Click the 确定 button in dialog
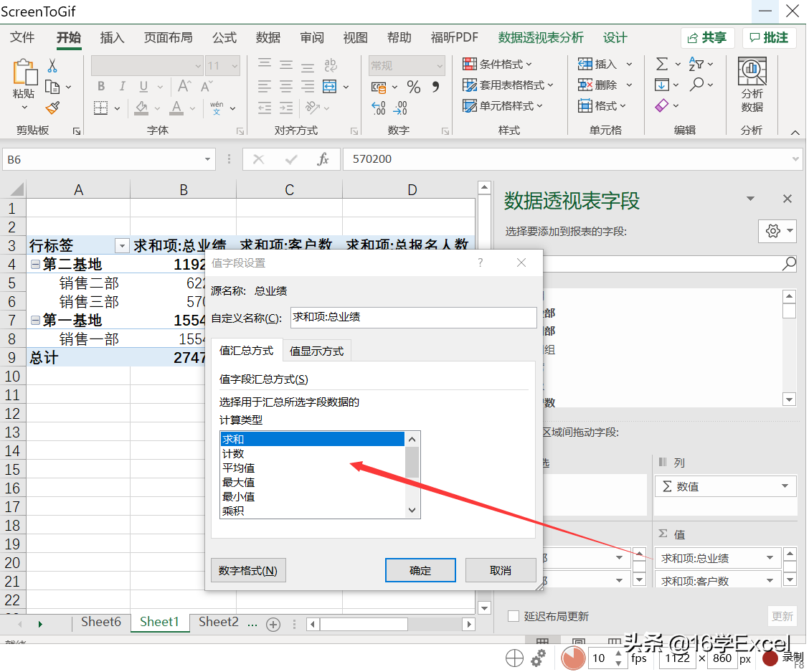The width and height of the screenshot is (809, 672). pyautogui.click(x=420, y=571)
